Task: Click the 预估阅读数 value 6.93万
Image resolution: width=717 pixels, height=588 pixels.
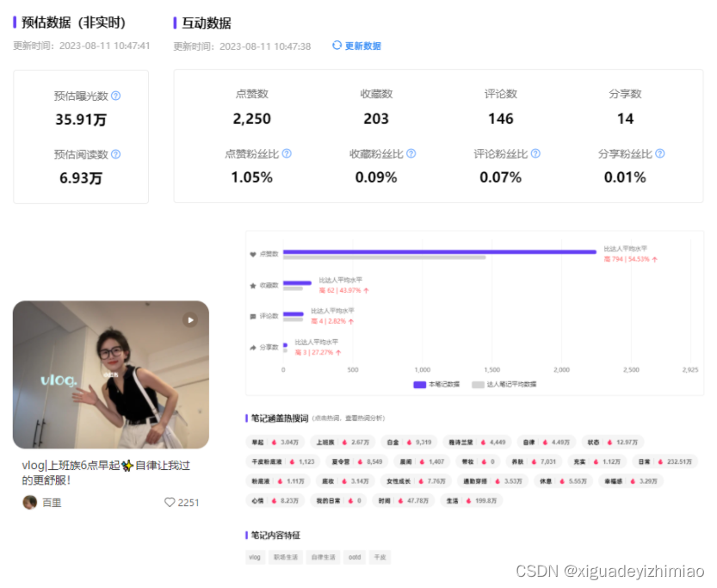Action: pos(81,178)
